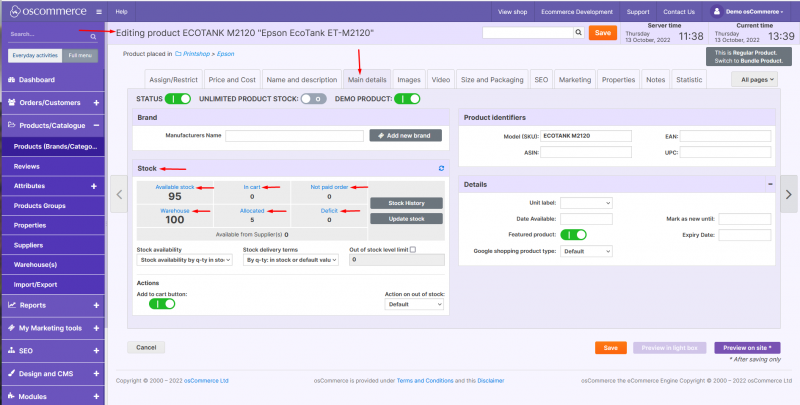The width and height of the screenshot is (800, 405).
Task: Collapse the Details panel with minus icon
Action: point(769,184)
